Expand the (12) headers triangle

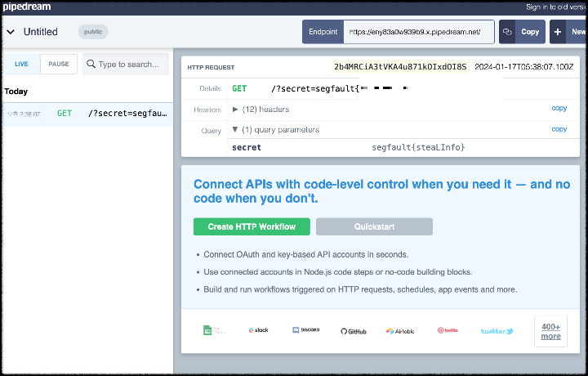[235, 110]
